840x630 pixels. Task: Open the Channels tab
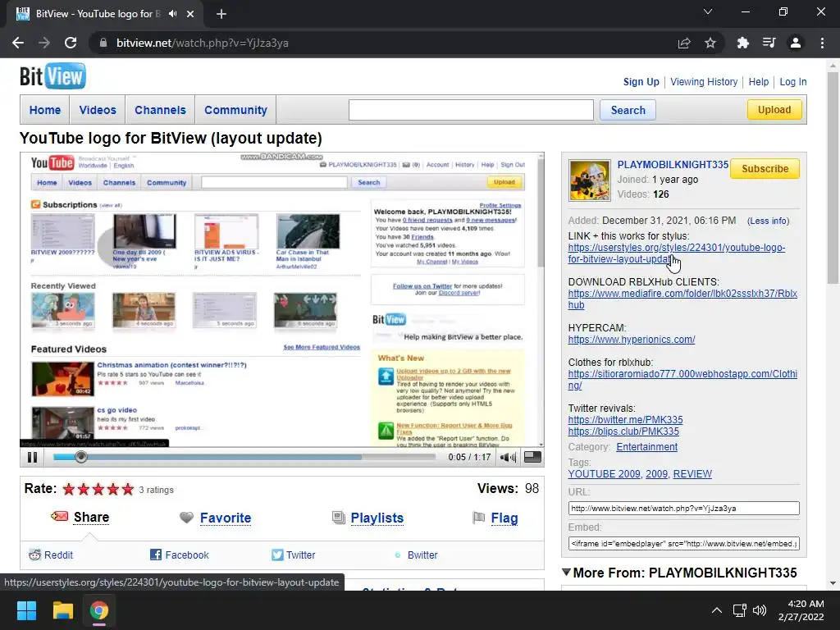160,110
